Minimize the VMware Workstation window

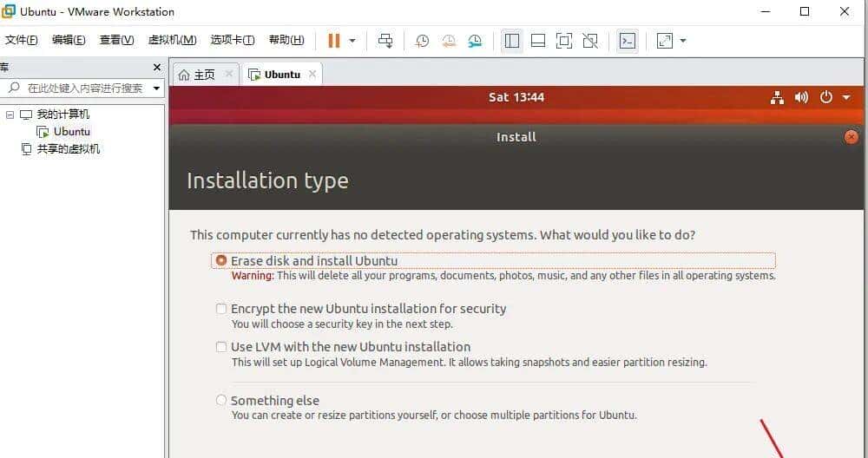coord(766,11)
